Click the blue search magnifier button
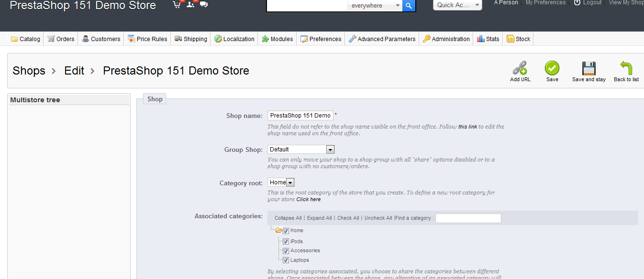The height and width of the screenshot is (279, 644). click(409, 6)
